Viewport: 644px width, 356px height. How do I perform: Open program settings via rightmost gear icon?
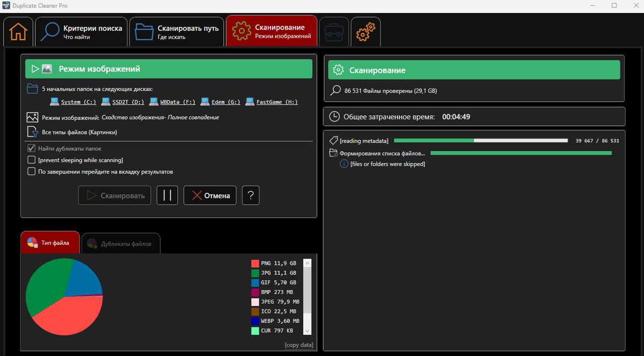click(x=365, y=32)
